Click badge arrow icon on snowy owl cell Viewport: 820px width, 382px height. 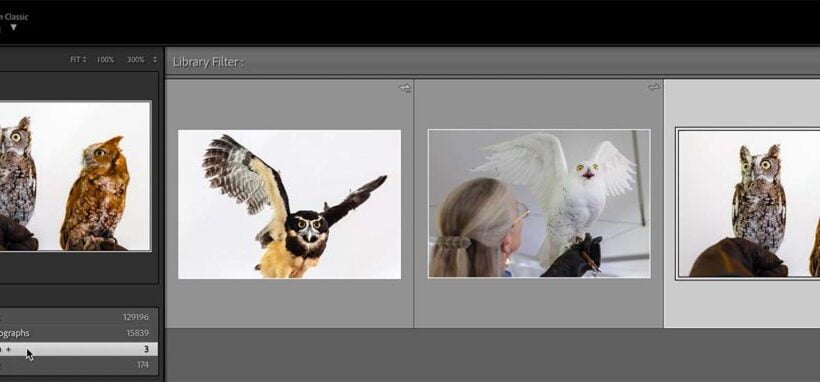coord(654,87)
